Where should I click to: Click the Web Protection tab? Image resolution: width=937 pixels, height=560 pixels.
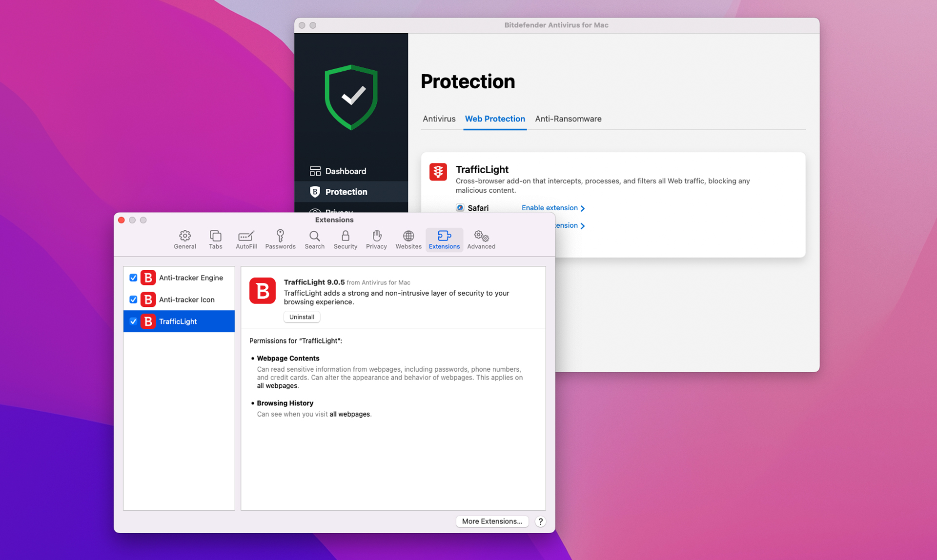click(x=494, y=119)
